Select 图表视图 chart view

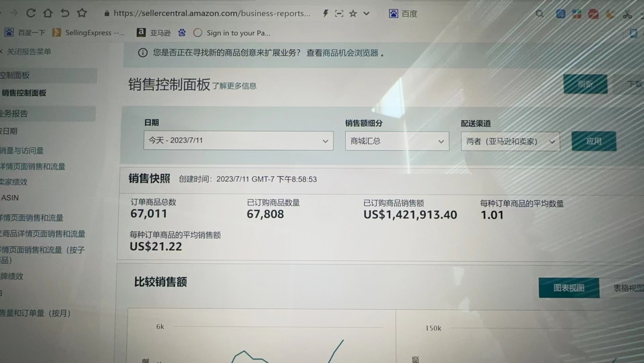[x=569, y=287]
